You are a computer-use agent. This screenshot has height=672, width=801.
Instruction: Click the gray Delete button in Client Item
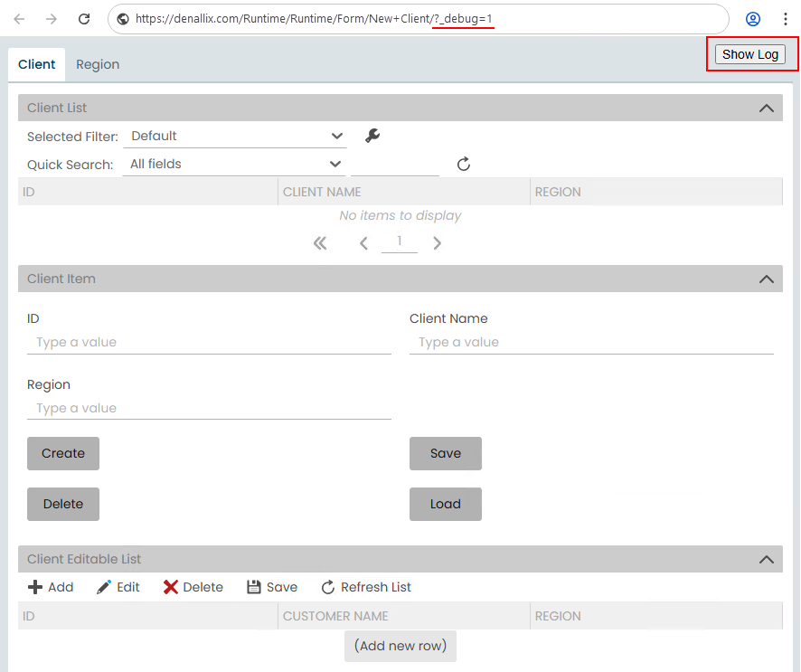63,504
